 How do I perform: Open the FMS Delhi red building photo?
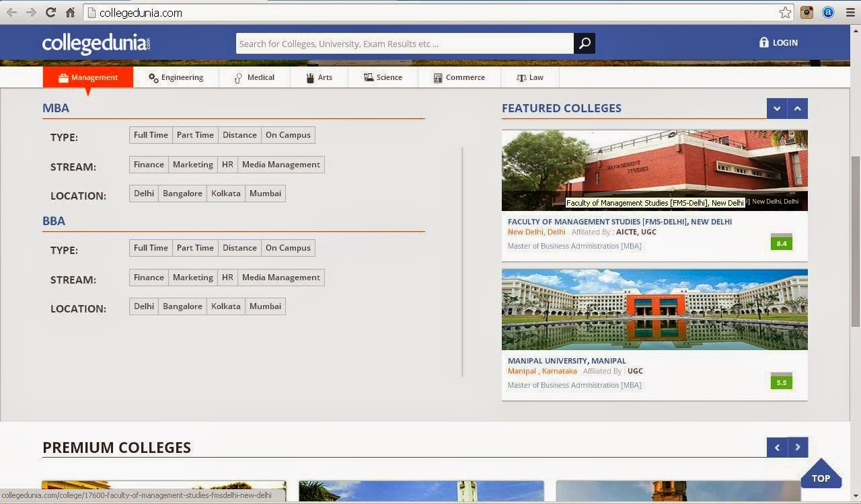point(654,170)
